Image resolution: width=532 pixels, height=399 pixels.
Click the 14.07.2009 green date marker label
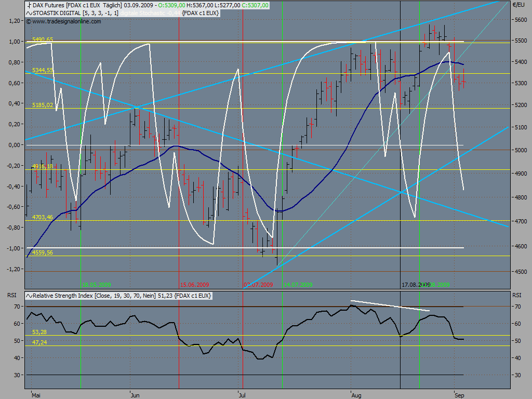(298, 285)
